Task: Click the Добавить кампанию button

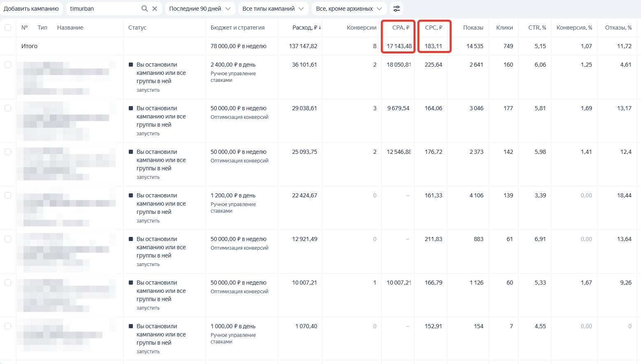Action: pyautogui.click(x=31, y=9)
